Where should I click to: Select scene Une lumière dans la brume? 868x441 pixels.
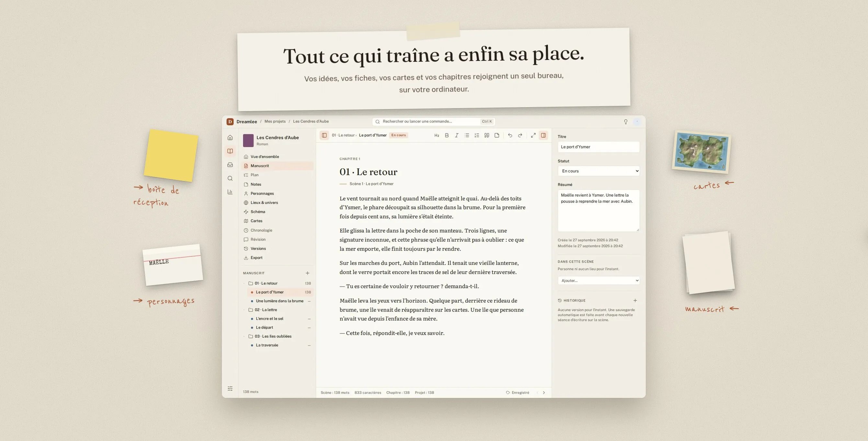click(280, 301)
